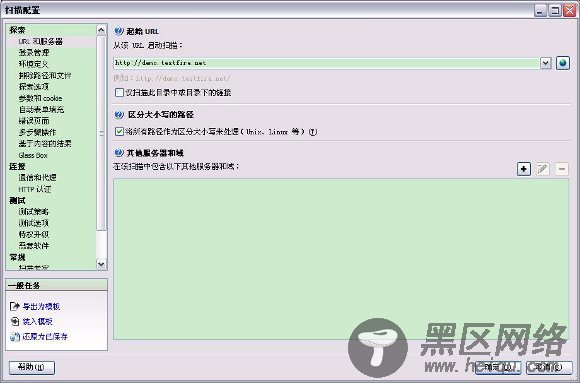
Task: Open HTTP 认证 settings
Action: coord(35,189)
